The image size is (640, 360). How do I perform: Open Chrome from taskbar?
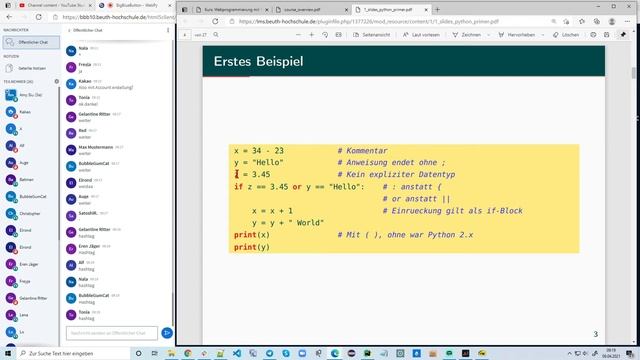click(188, 353)
